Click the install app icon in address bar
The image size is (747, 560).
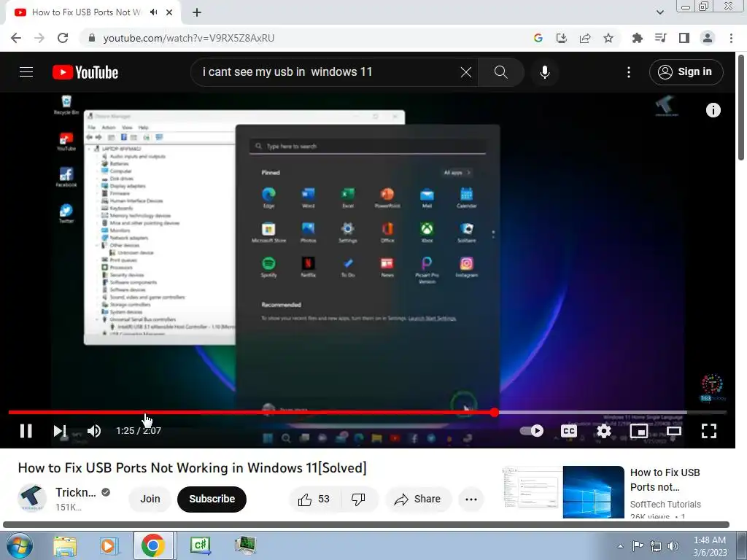[562, 38]
